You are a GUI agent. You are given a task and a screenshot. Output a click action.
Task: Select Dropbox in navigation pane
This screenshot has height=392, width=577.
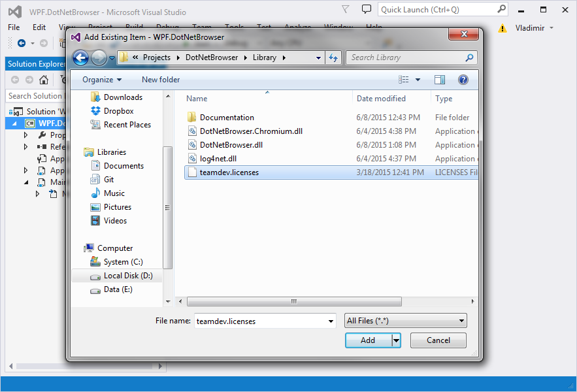pos(112,111)
